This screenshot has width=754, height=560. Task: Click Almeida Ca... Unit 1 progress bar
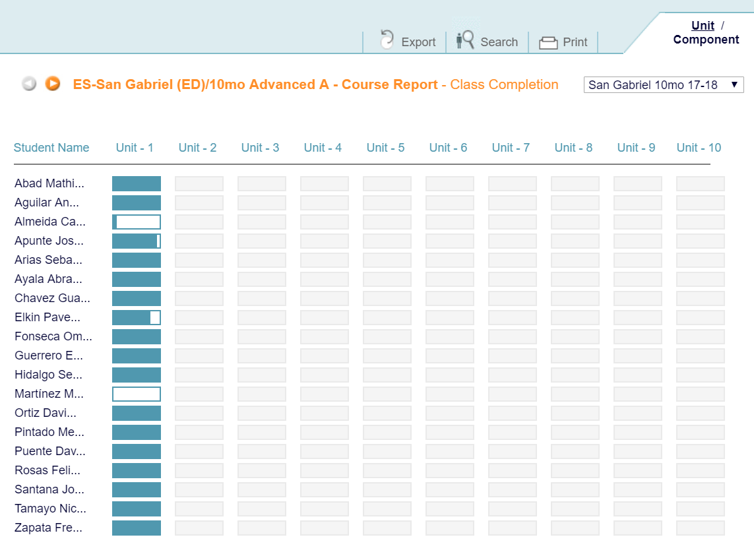137,222
